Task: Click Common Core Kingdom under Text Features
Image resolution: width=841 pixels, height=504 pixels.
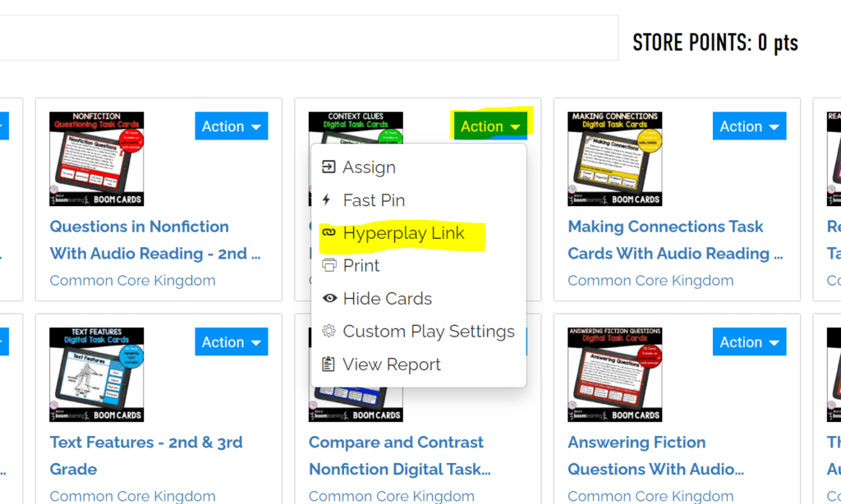Action: (132, 496)
